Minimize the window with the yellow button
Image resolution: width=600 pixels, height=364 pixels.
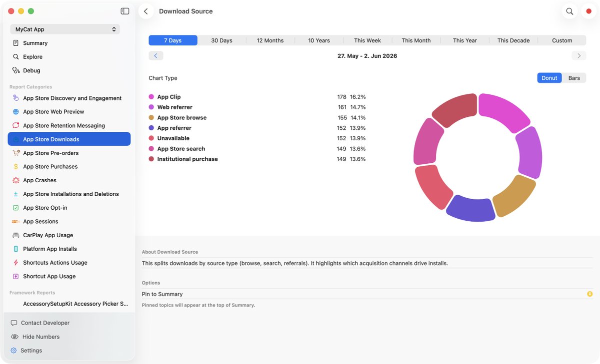[x=21, y=11]
